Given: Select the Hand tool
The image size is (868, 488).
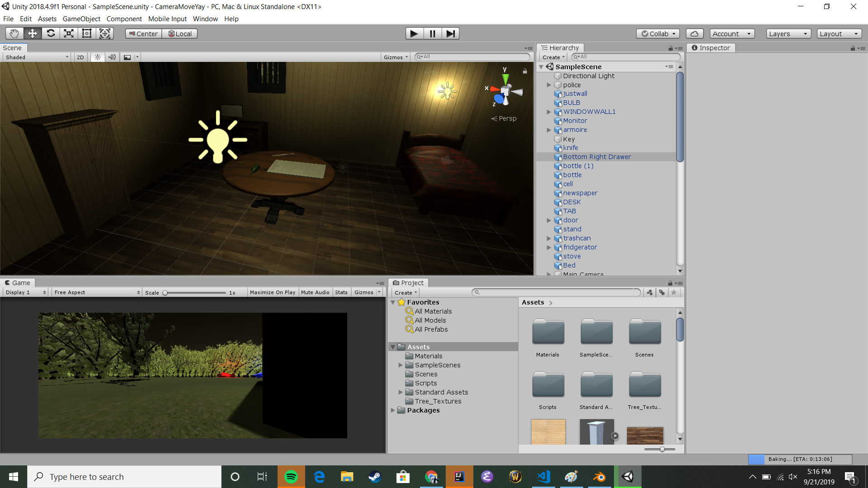Looking at the screenshot, I should [x=14, y=33].
